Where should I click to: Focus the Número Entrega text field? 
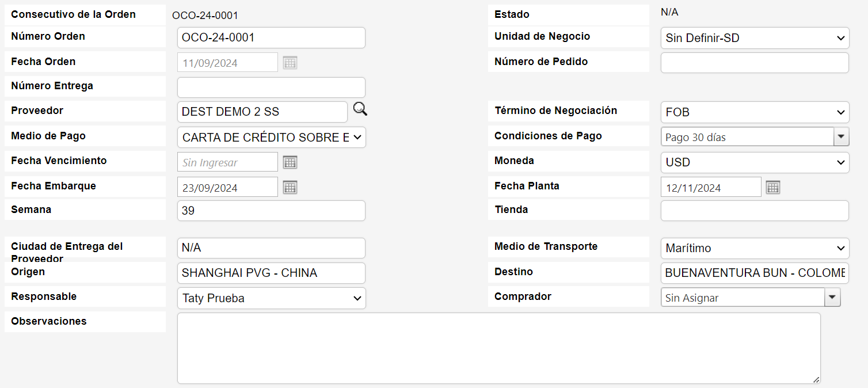(x=271, y=88)
